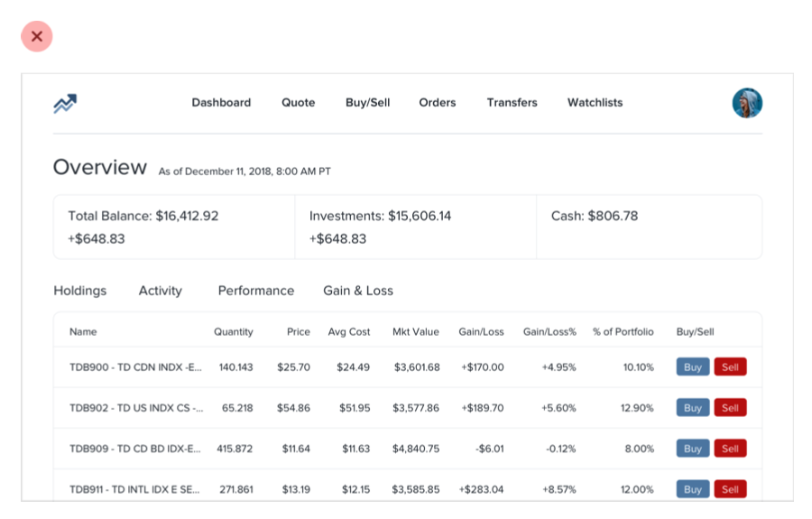
Task: Select Transfers in the navigation bar
Action: 512,103
